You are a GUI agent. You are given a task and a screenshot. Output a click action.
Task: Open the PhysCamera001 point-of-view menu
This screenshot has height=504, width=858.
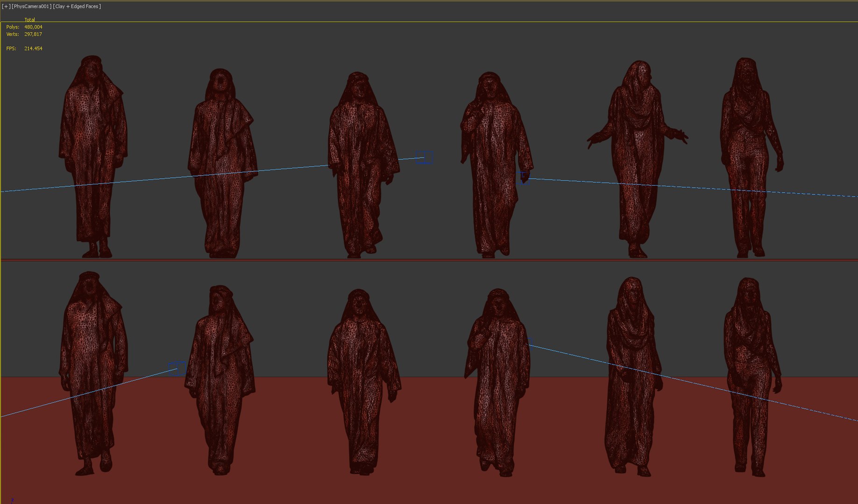pyautogui.click(x=32, y=7)
